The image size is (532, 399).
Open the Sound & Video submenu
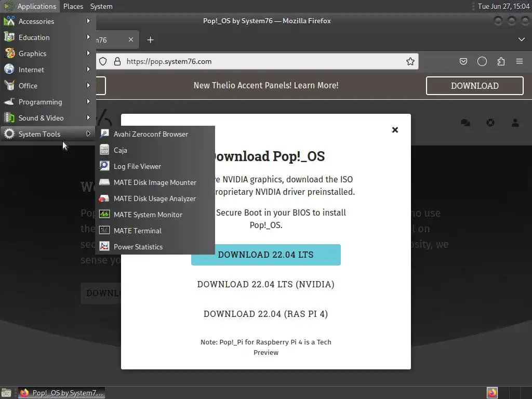pos(48,118)
